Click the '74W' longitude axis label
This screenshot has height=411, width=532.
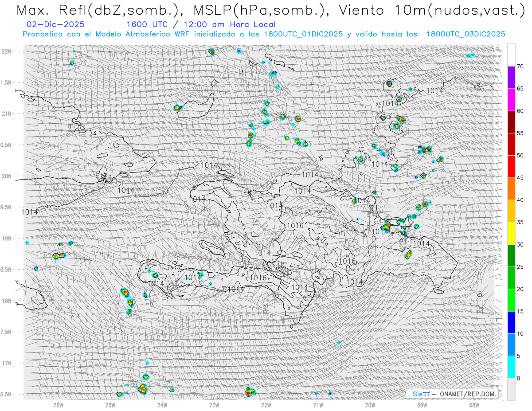click(162, 404)
